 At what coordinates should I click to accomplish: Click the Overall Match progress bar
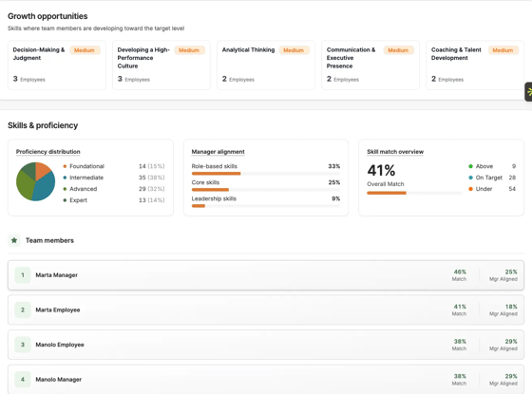coord(414,193)
